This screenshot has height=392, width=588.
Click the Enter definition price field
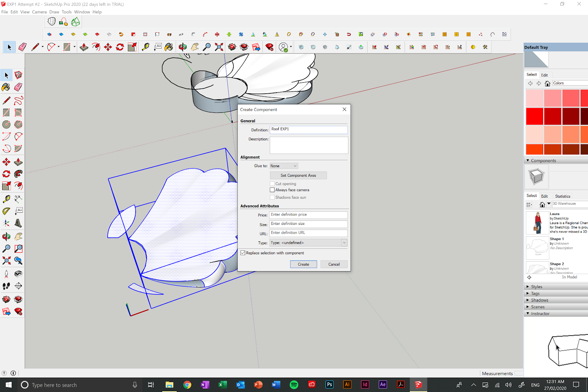[x=309, y=215]
